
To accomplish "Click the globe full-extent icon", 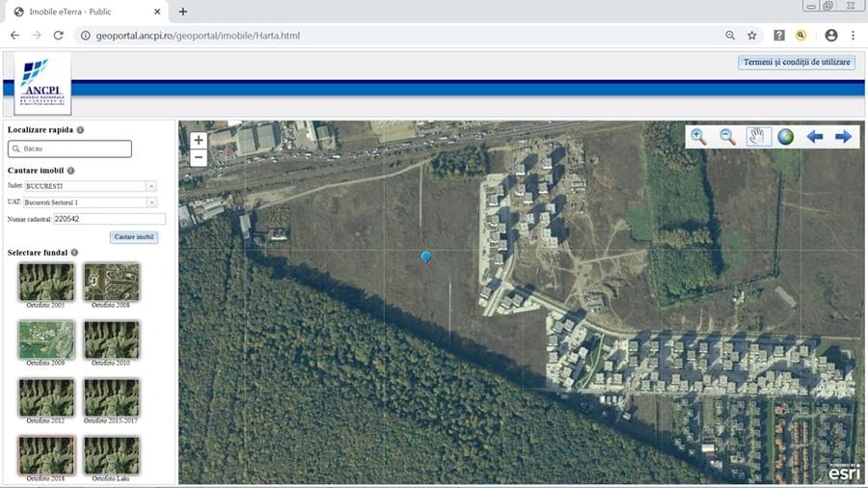I will [x=786, y=137].
